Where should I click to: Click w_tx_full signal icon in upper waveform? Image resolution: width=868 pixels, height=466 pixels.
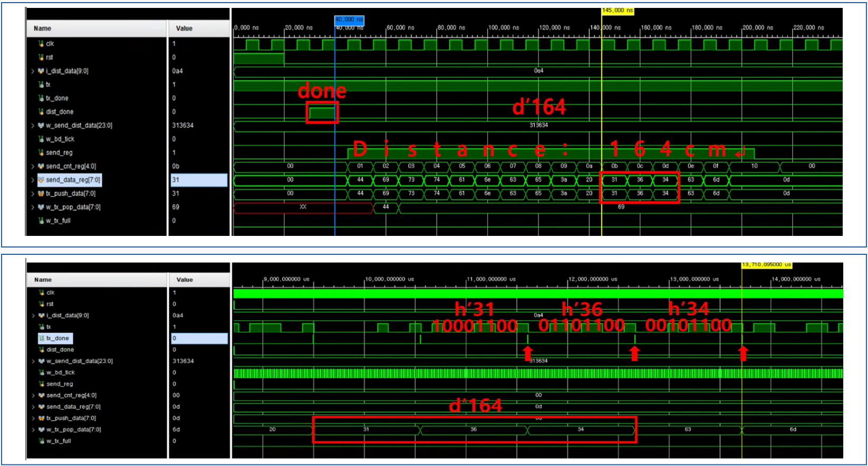(x=41, y=221)
